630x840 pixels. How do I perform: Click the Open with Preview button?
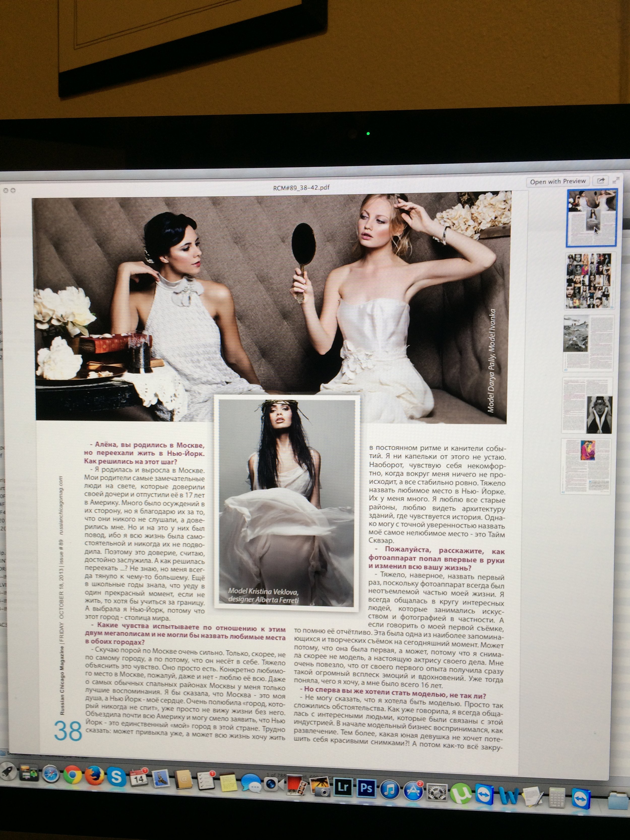pyautogui.click(x=557, y=181)
